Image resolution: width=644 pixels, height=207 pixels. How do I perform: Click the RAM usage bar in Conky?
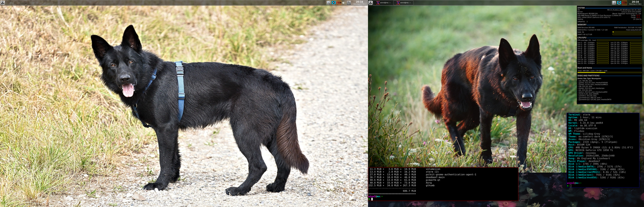tap(627, 32)
